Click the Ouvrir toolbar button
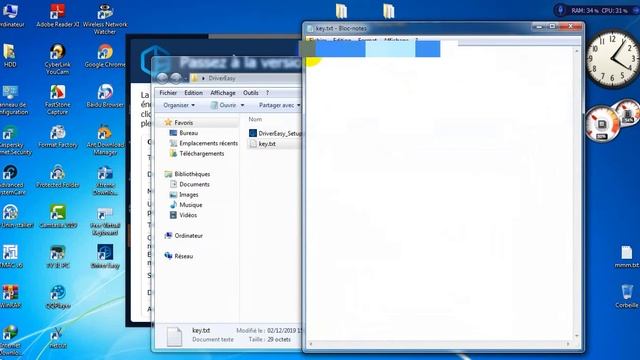This screenshot has height=360, width=640. click(223, 105)
